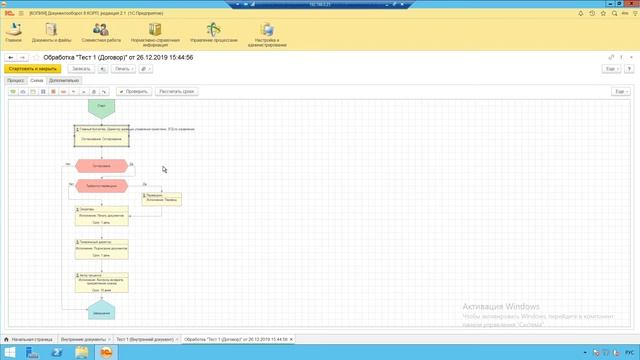Click the icon button next to Записать
Screen dimensions: 640x360
coord(102,69)
